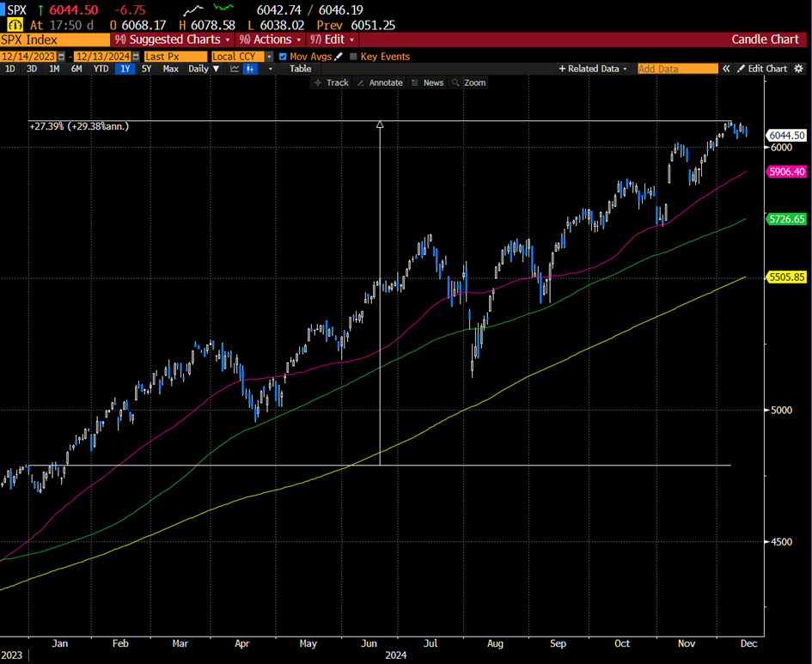
Task: Collapse panel with double-chevron icon
Action: [x=727, y=69]
